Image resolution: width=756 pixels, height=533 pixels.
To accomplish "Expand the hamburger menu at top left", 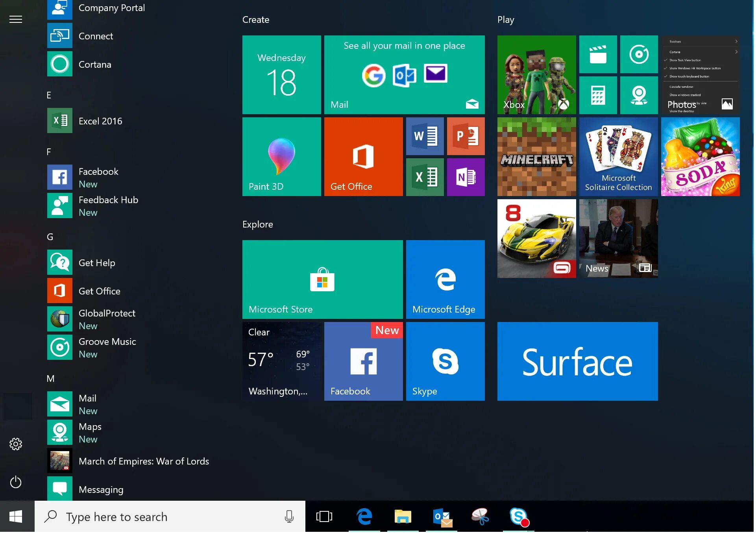I will [16, 19].
